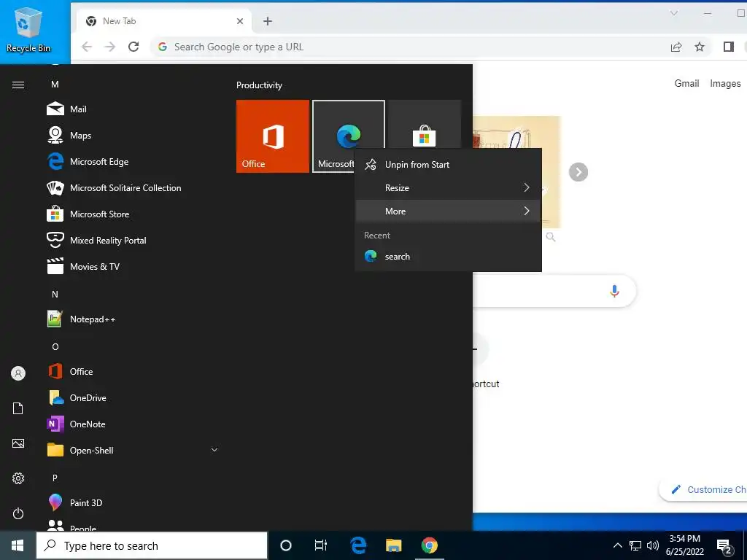
Task: Open the user account icon in Start
Action: (18, 373)
